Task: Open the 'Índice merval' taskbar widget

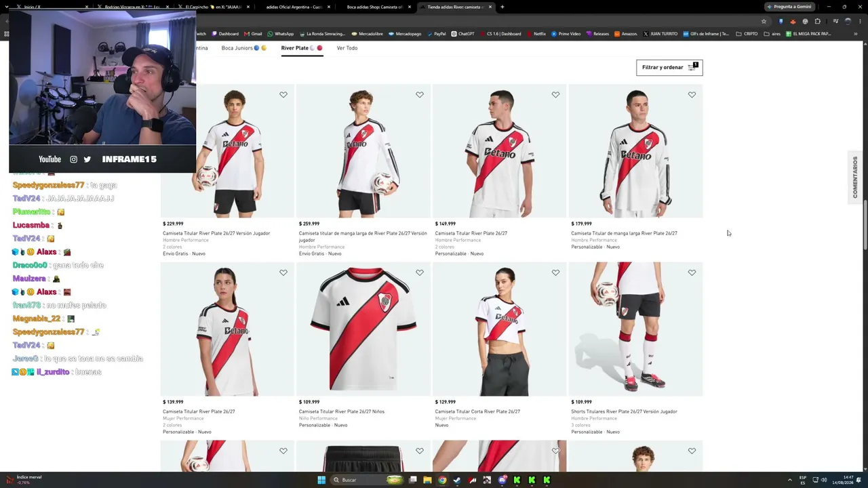Action: pyautogui.click(x=24, y=480)
